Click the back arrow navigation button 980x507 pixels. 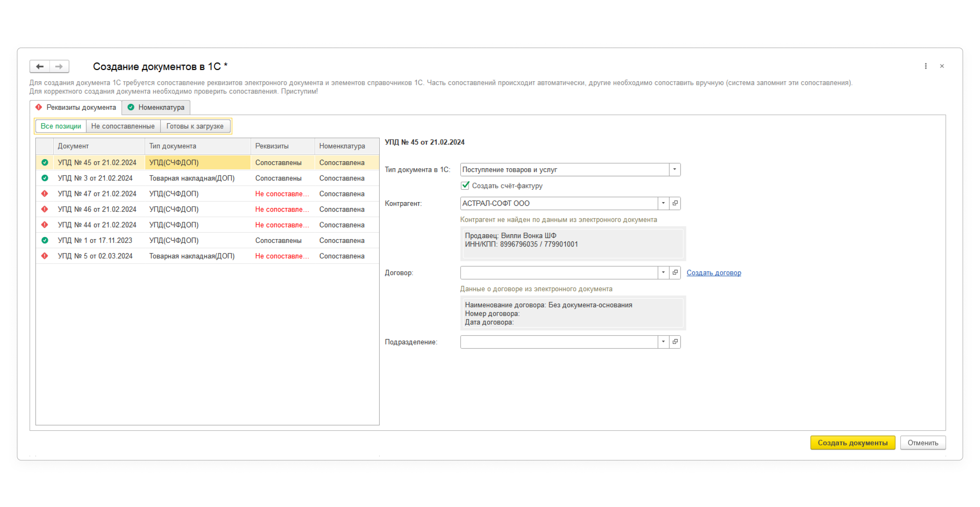pos(39,66)
